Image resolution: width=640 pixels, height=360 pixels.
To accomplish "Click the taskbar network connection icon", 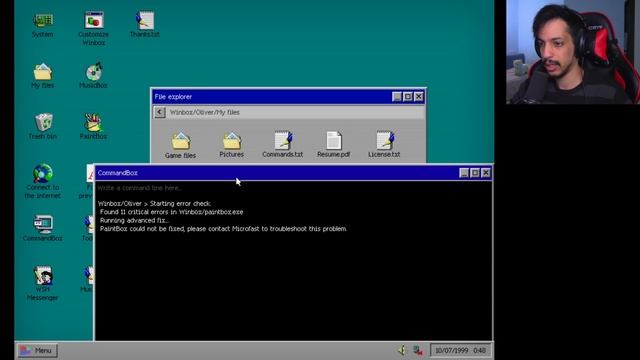I will (x=418, y=350).
